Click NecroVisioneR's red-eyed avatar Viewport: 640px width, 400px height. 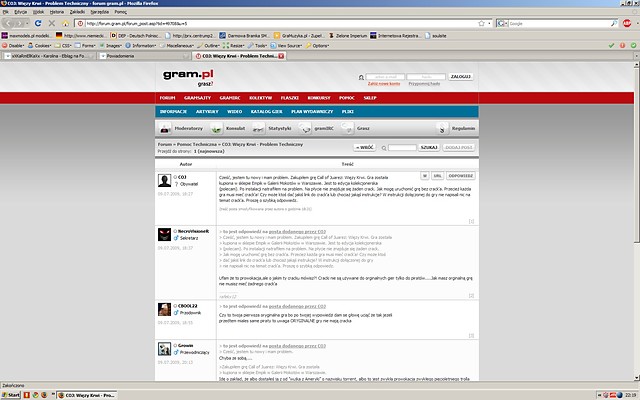pos(164,234)
